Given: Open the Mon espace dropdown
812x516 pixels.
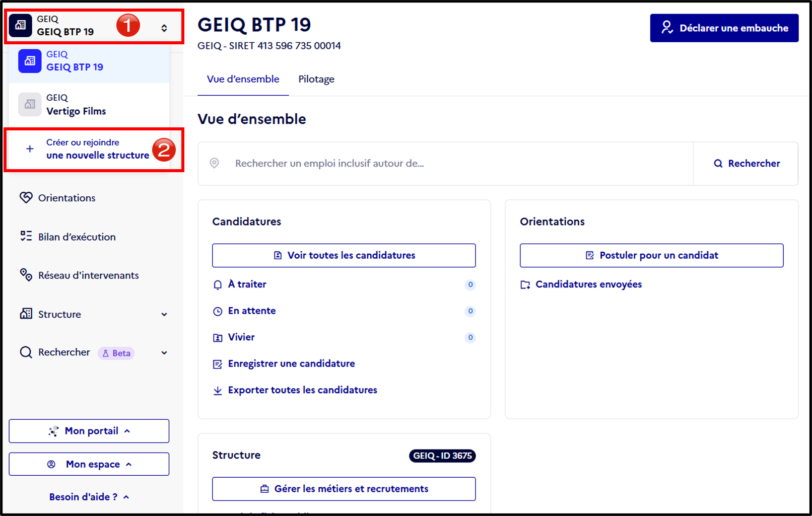Looking at the screenshot, I should (89, 464).
